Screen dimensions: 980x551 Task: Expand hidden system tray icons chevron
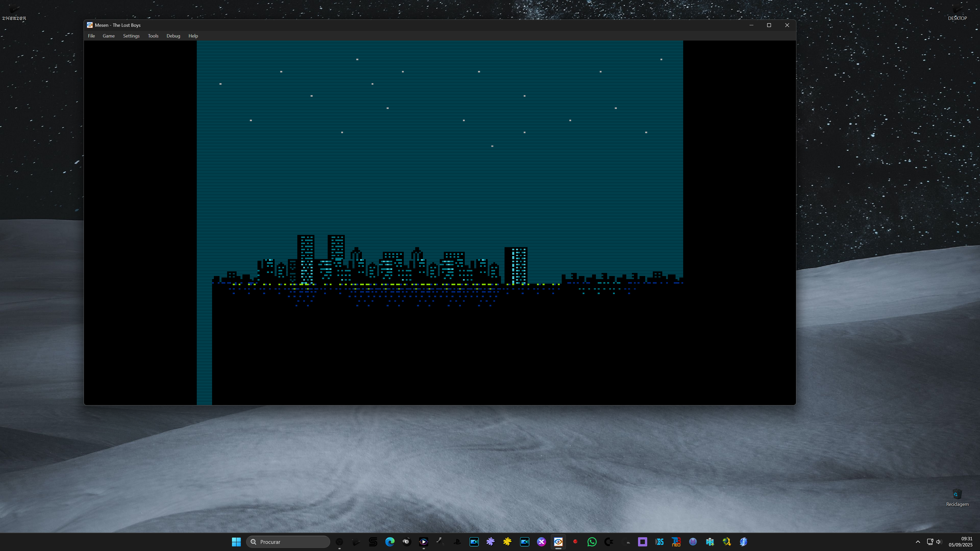tap(918, 542)
